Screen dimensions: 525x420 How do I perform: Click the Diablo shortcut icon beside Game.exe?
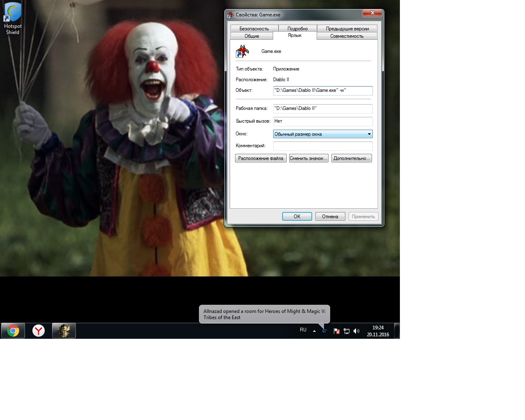coord(242,51)
